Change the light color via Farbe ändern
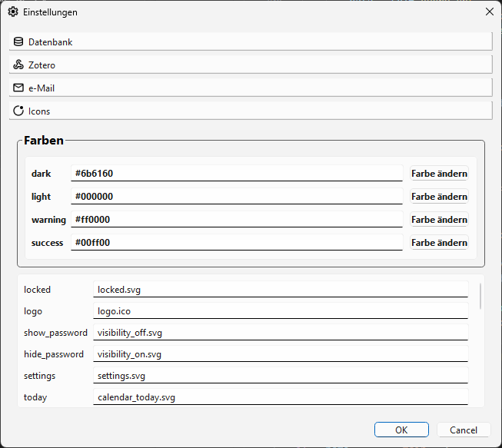502x448 pixels. pyautogui.click(x=439, y=197)
